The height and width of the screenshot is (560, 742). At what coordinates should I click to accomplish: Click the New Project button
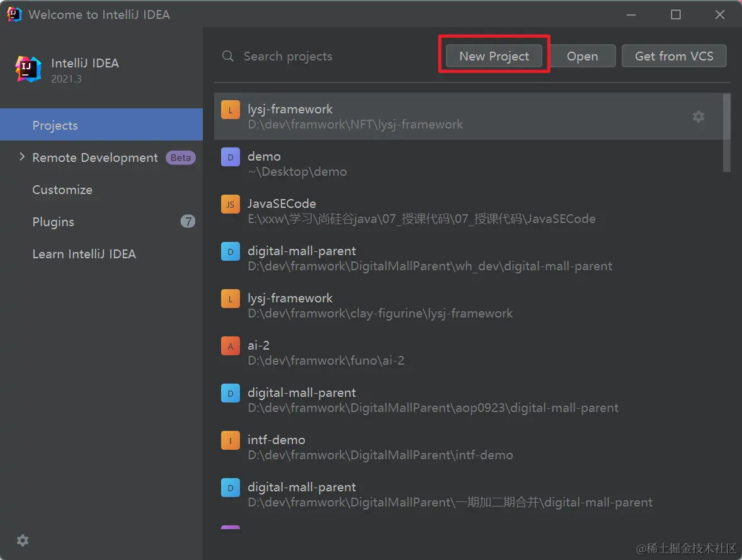click(x=494, y=56)
